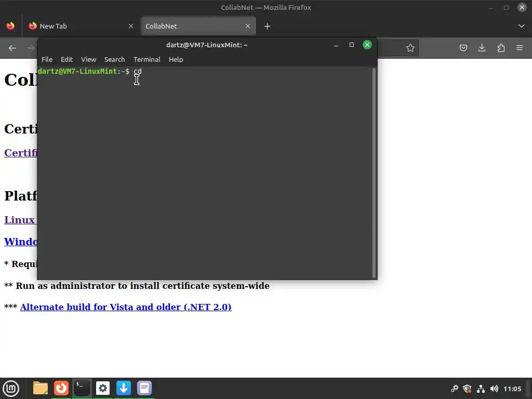532x399 pixels.
Task: Open the Firefox extensions menu
Action: pos(501,48)
